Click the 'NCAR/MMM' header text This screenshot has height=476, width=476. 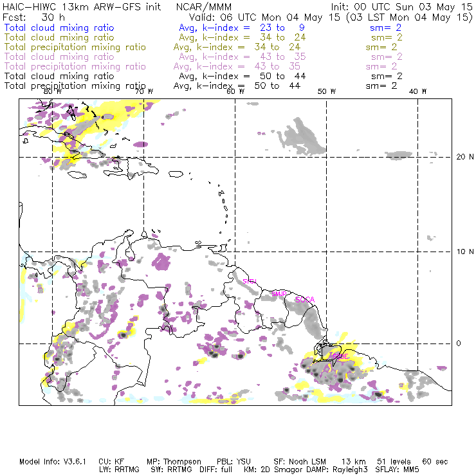204,7
